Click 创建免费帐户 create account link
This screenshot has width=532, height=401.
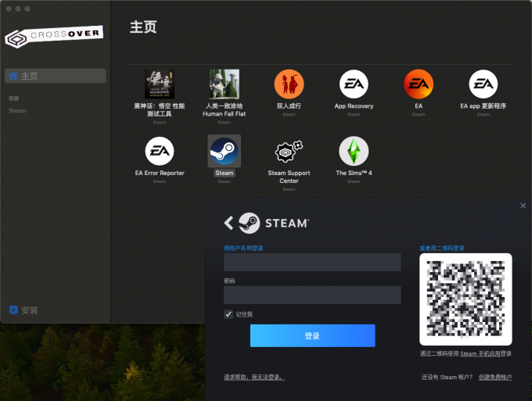tap(495, 378)
